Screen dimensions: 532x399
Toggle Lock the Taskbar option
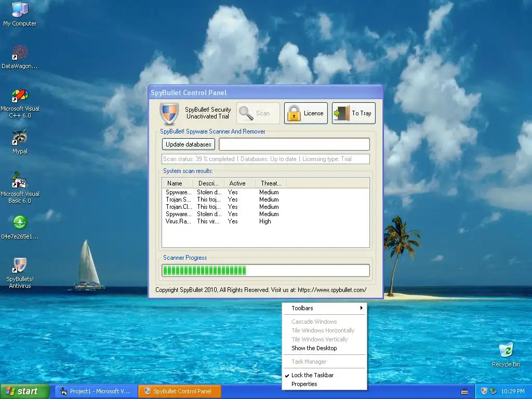324,375
